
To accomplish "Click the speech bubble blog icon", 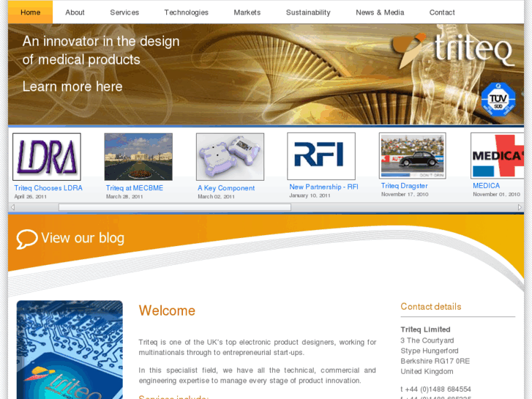I will coord(26,239).
